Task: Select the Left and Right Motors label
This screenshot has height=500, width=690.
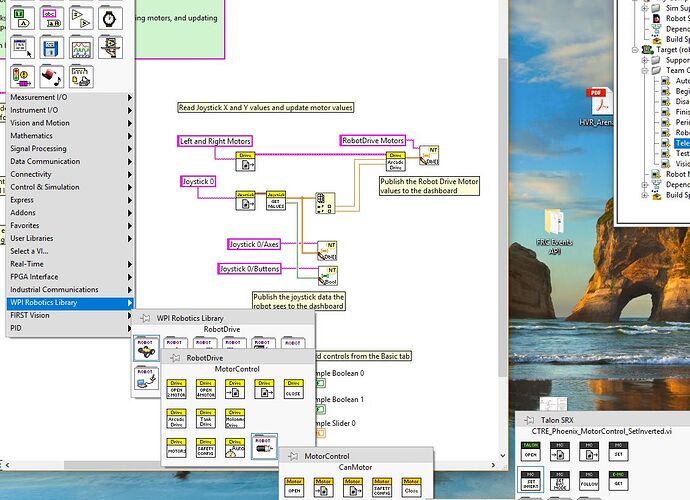Action: pos(215,141)
